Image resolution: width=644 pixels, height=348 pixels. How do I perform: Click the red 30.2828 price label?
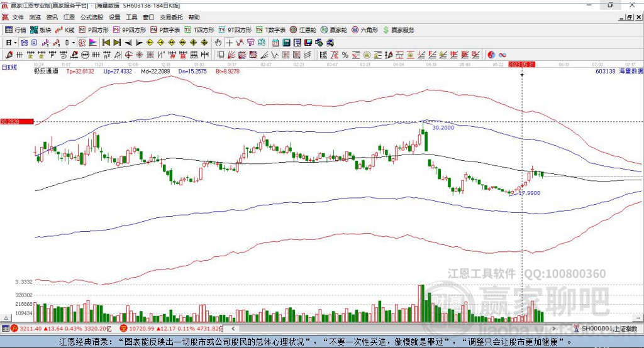(17, 121)
